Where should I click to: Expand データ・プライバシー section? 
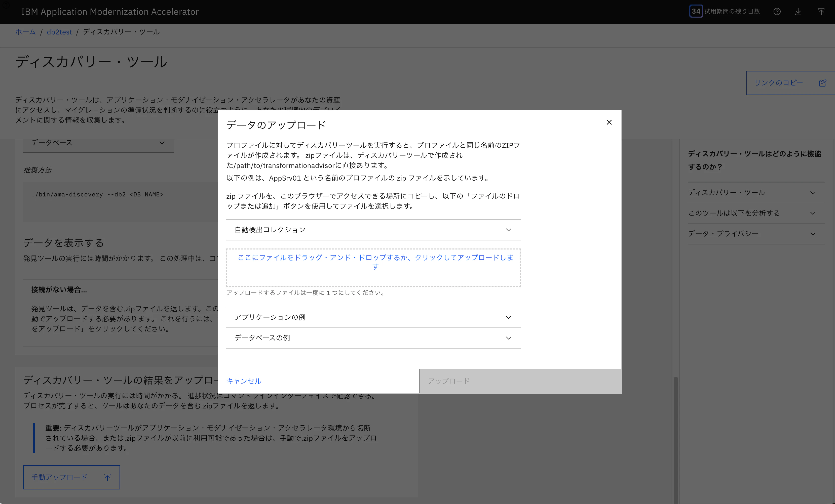[x=756, y=234]
